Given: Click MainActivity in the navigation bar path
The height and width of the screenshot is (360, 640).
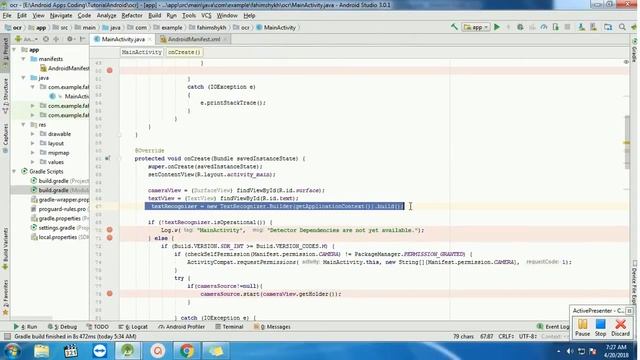Looking at the screenshot, I should 276,27.
